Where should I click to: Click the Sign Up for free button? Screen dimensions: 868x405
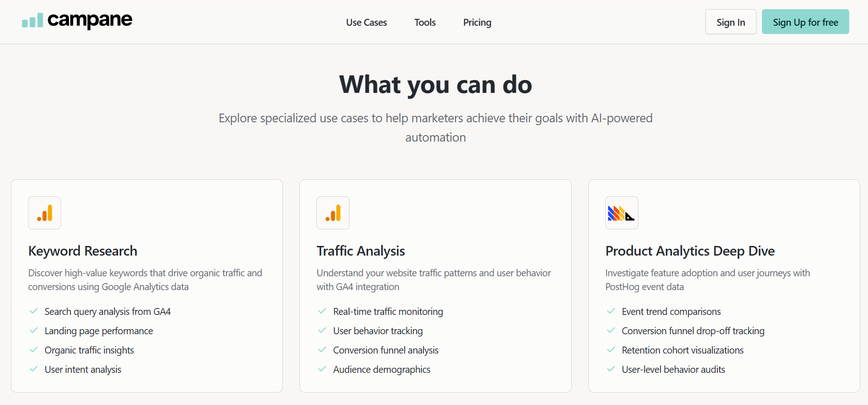[805, 21]
